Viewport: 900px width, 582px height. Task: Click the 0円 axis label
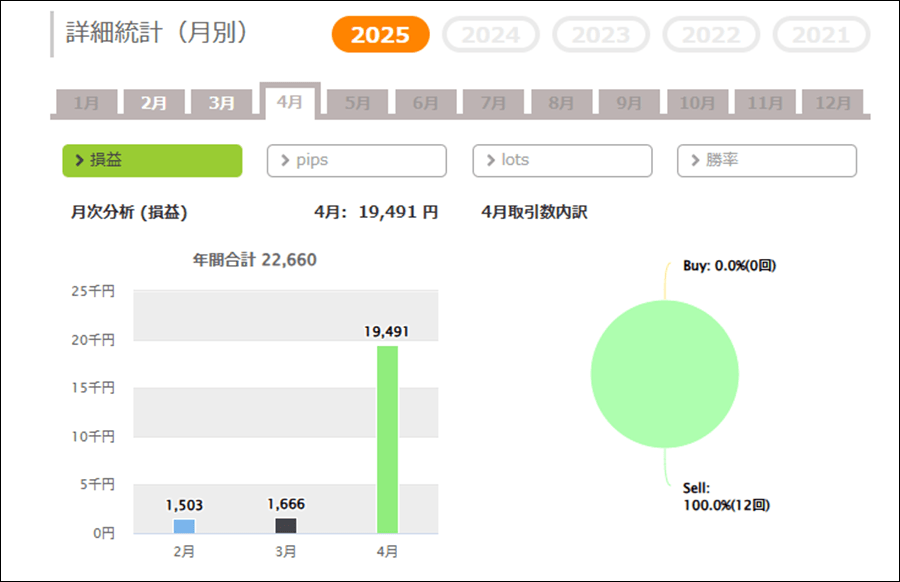(104, 533)
